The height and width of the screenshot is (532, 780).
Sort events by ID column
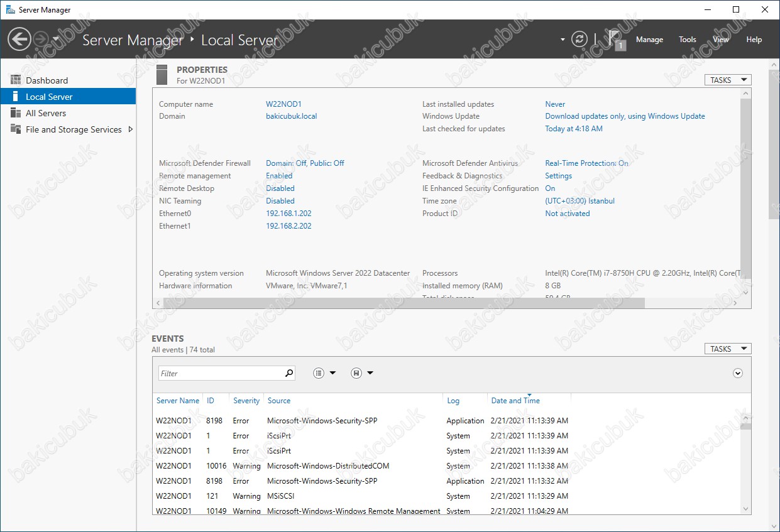coord(211,401)
